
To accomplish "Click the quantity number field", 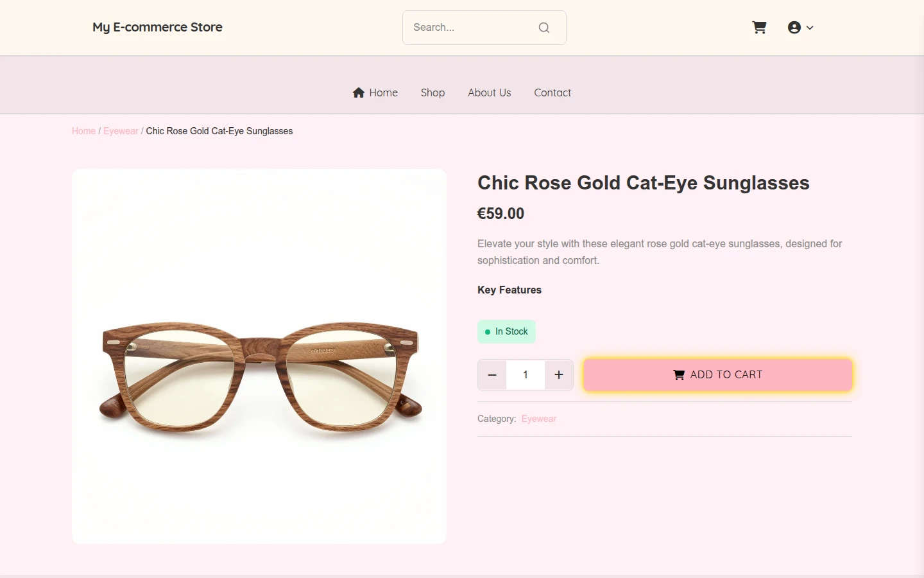I will click(x=526, y=375).
